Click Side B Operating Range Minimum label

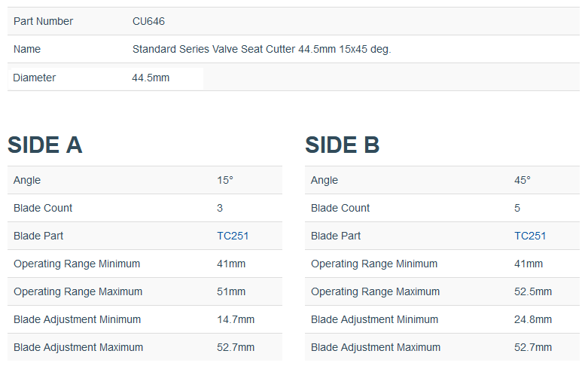click(374, 264)
